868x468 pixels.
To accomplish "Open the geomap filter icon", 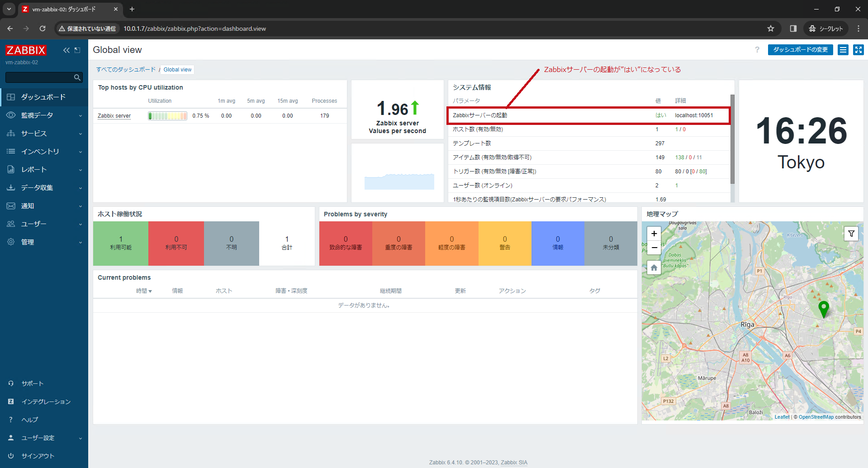I will [x=851, y=234].
